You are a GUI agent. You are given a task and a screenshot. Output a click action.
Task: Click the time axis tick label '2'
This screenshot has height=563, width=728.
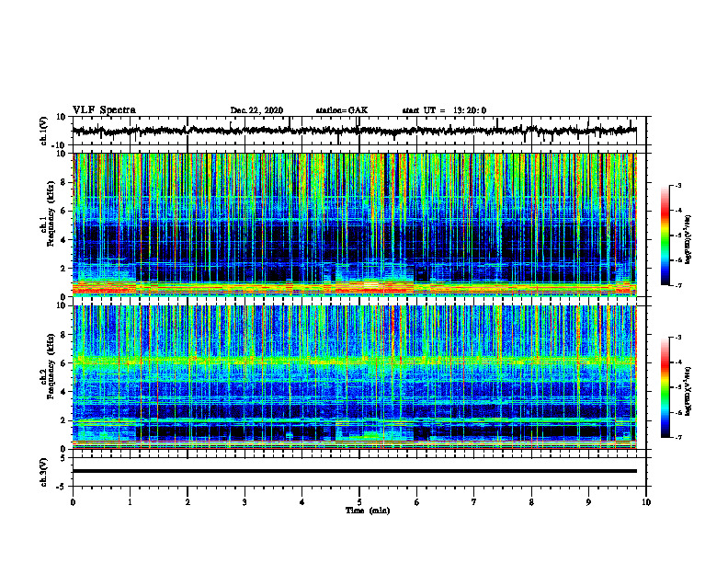(x=188, y=502)
